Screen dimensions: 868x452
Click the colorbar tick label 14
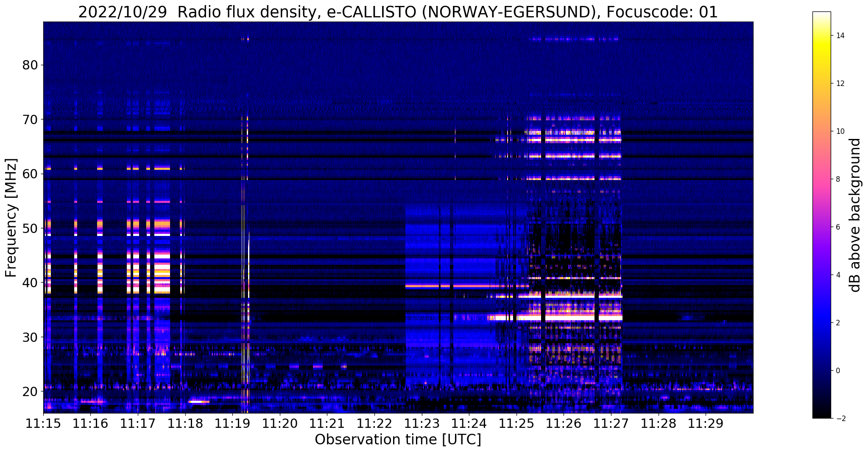(839, 36)
